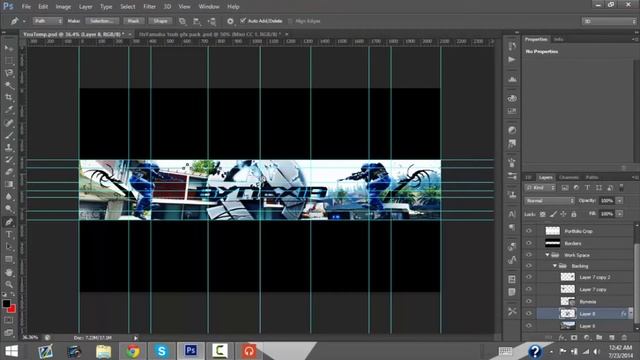
Task: Open the Opacity slider dropdown arrow
Action: coord(620,201)
